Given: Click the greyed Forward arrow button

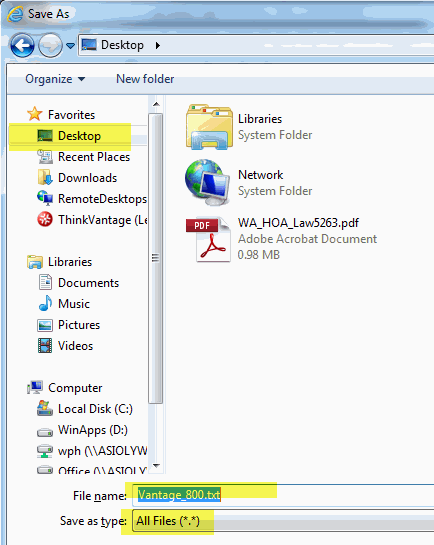Looking at the screenshot, I should tap(50, 45).
